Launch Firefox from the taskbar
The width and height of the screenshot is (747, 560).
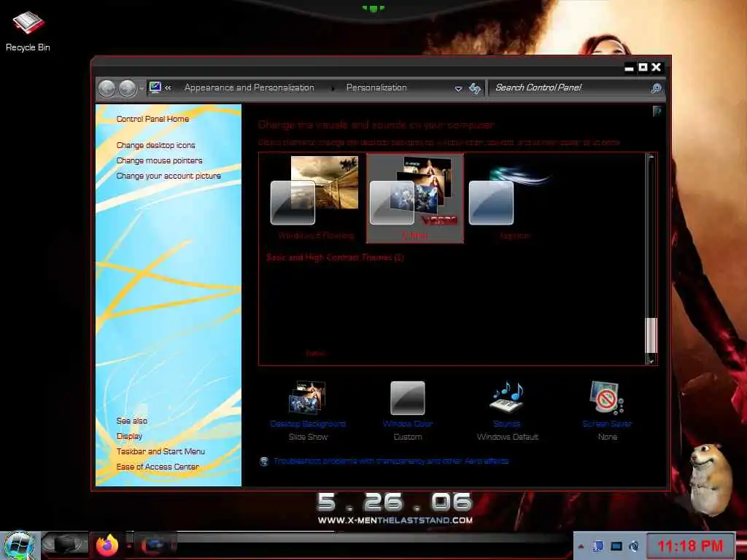(107, 545)
